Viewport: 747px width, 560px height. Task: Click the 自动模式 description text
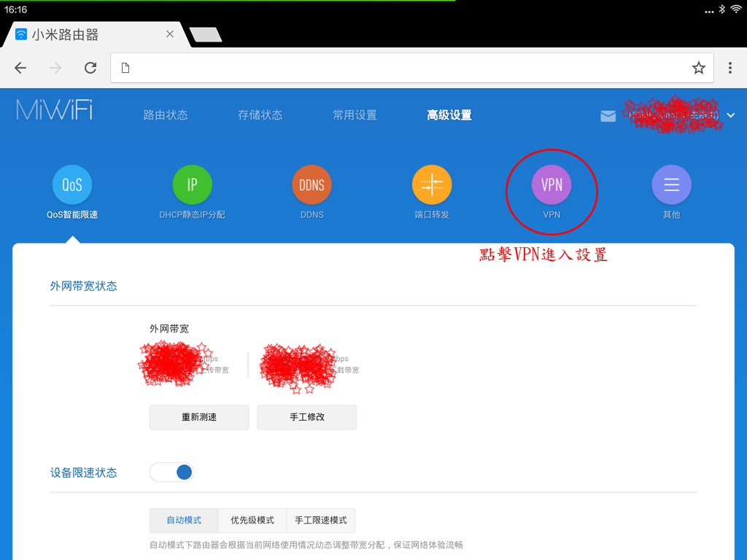tap(306, 545)
